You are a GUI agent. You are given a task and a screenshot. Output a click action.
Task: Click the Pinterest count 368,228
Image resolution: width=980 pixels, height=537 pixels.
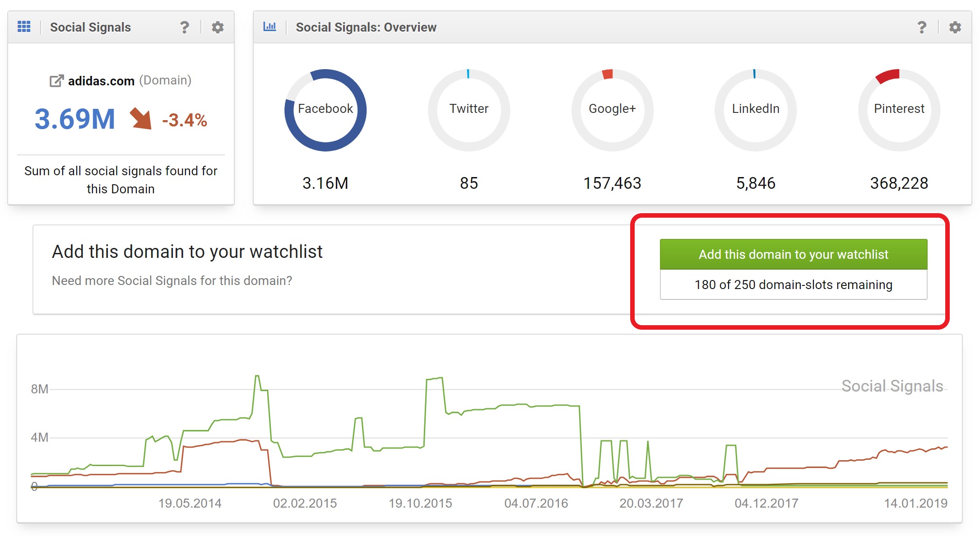tap(899, 183)
